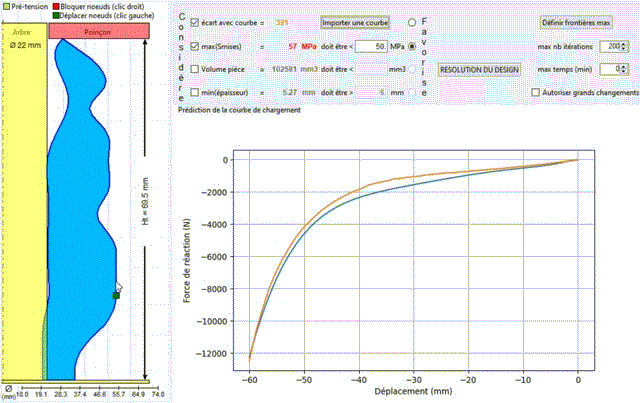Check Autoriser grands changements
This screenshot has height=403, width=640.
coord(533,93)
